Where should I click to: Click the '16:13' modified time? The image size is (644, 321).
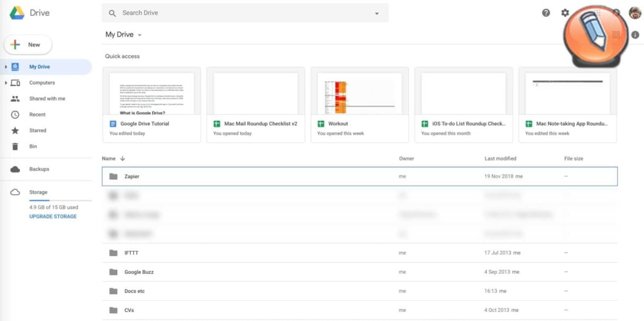(x=491, y=291)
